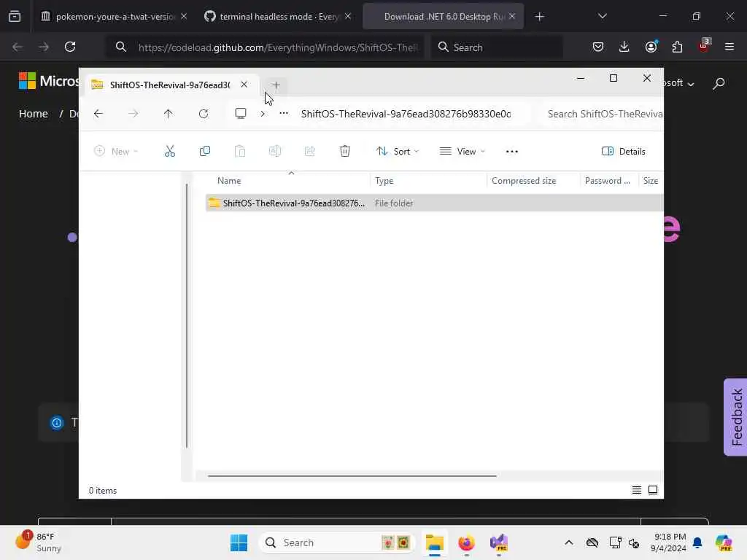The width and height of the screenshot is (747, 560).
Task: Click the Search ShiftOS-TheRevival box
Action: tap(602, 114)
